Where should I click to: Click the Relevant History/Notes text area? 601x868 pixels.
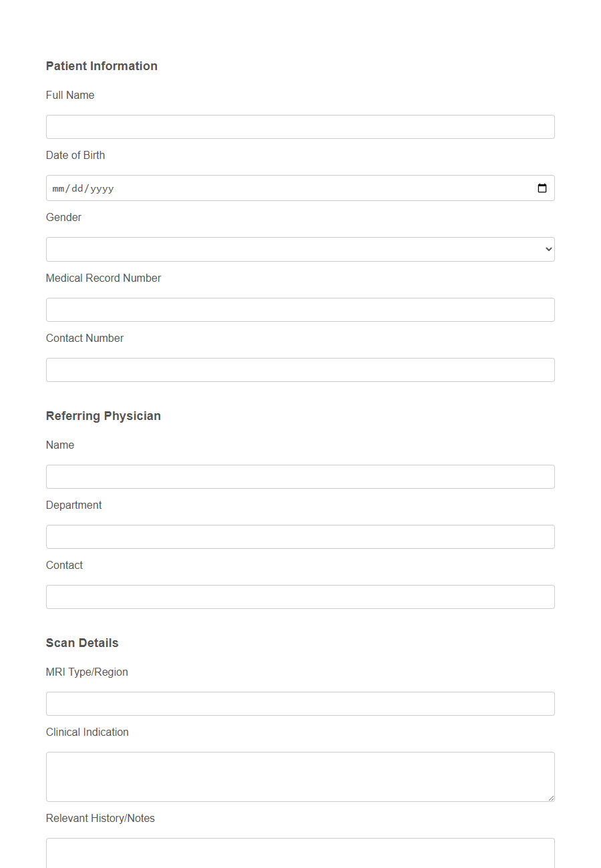pos(300,855)
